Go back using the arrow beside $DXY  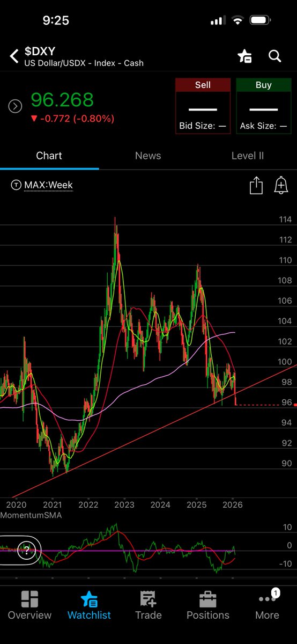(x=14, y=55)
